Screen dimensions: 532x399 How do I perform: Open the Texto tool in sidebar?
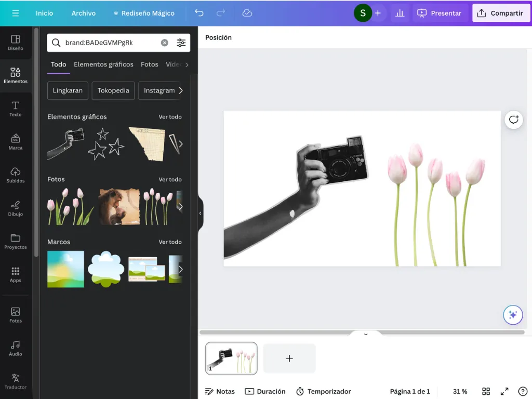pos(16,109)
